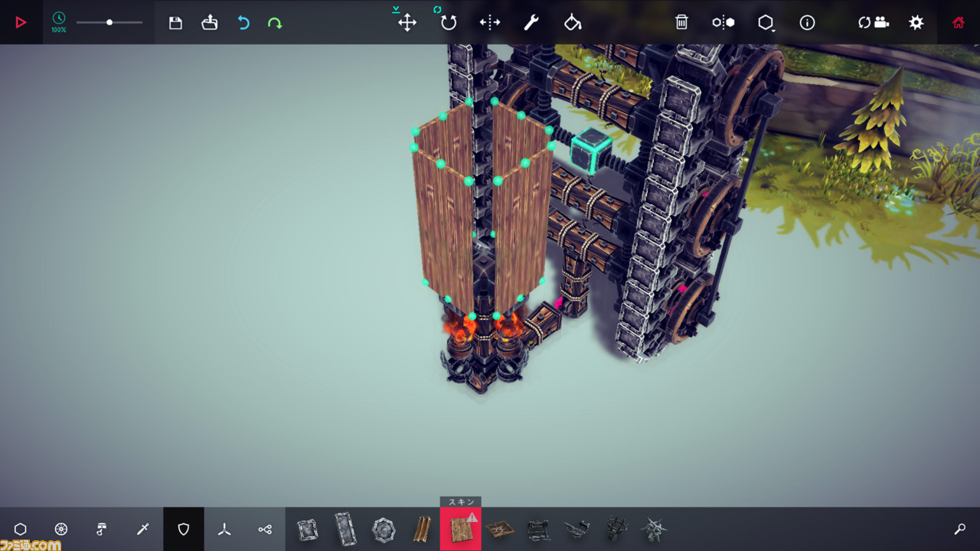This screenshot has height=551, width=980.
Task: Click the trash can delete icon
Action: [x=681, y=22]
